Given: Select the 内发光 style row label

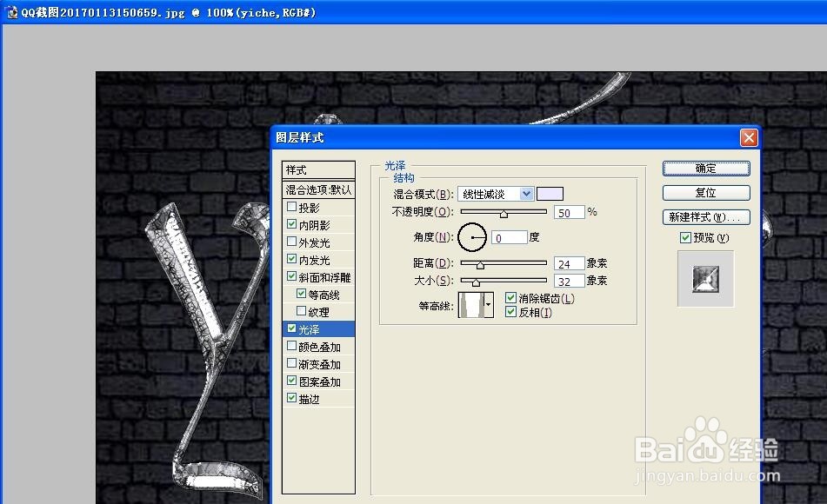Looking at the screenshot, I should [314, 260].
